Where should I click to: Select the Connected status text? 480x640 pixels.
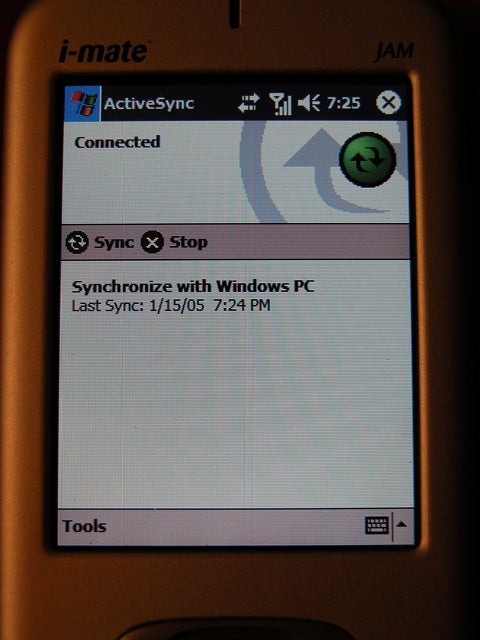118,142
